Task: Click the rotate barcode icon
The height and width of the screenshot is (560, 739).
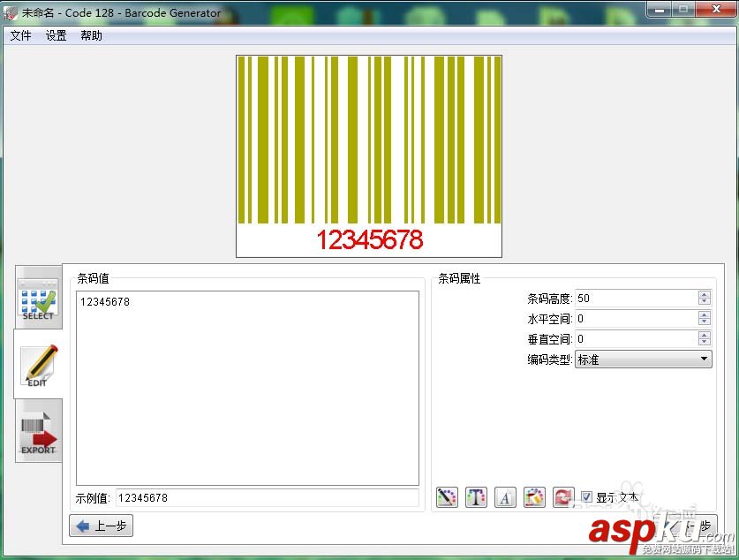Action: pyautogui.click(x=563, y=497)
